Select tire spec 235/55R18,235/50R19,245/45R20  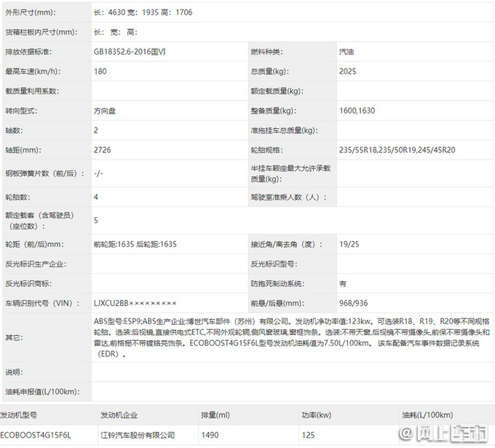click(397, 150)
